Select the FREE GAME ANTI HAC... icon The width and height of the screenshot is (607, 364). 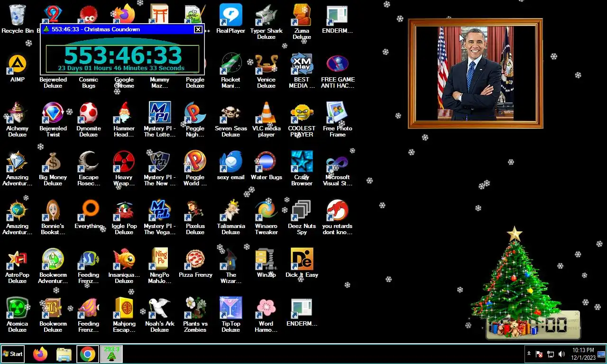pos(338,71)
